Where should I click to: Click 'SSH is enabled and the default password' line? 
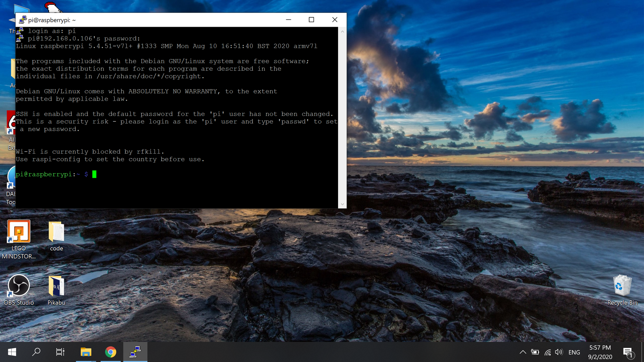[x=175, y=114]
